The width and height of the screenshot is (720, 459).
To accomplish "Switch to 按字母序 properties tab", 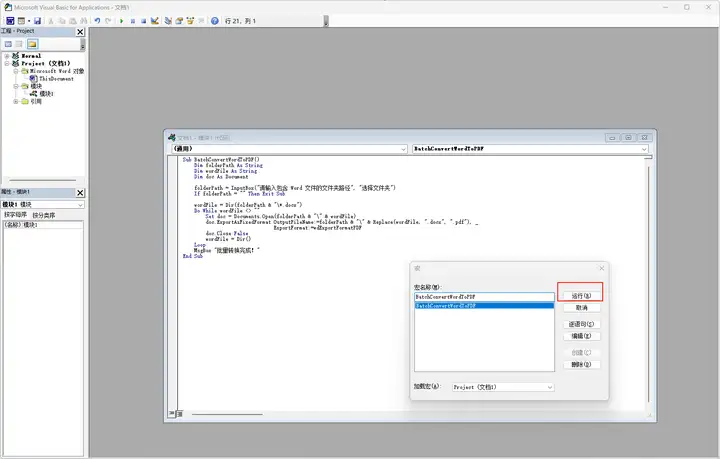I will 16,215.
